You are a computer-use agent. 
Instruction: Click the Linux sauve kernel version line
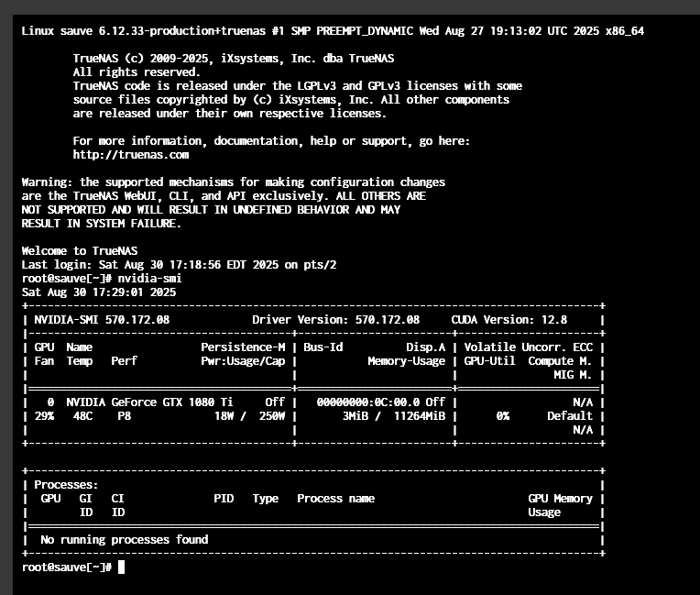[x=345, y=31]
